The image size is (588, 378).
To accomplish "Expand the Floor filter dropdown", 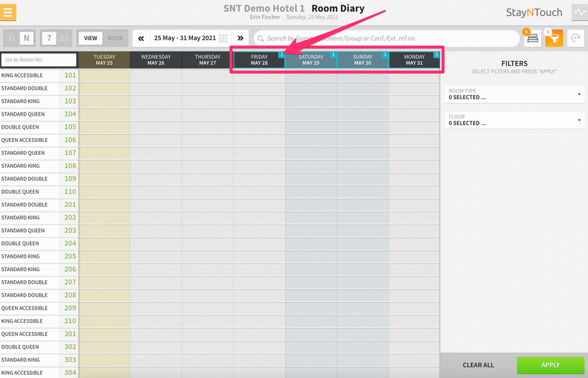I will point(514,120).
